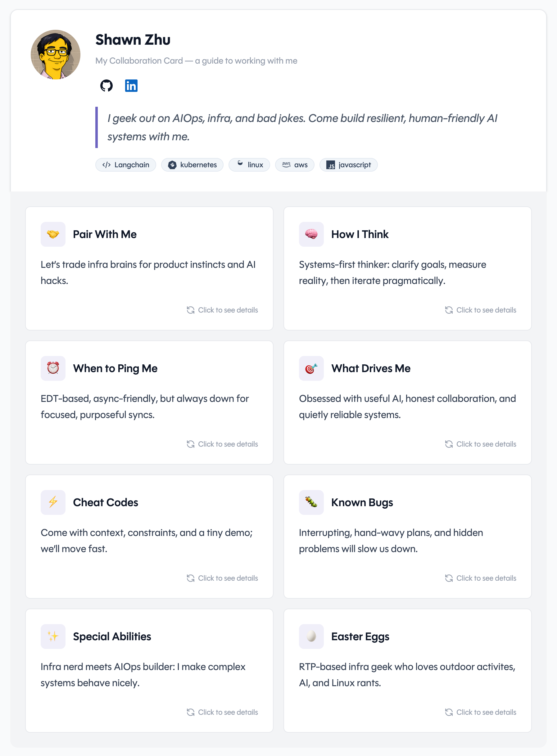Open the GitHub profile icon

pyautogui.click(x=106, y=86)
